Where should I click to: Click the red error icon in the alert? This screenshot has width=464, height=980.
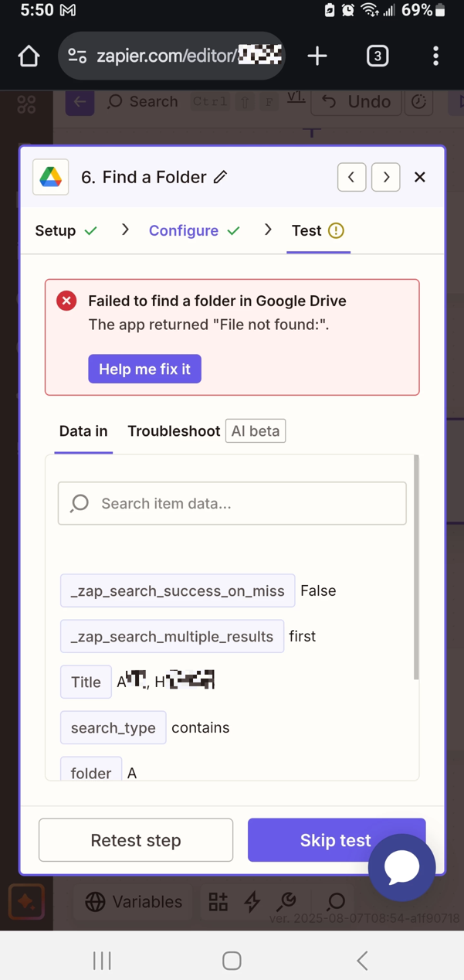pos(66,301)
